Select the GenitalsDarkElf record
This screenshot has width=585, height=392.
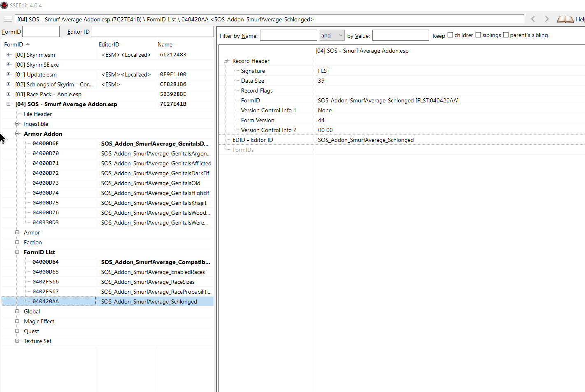[107, 173]
